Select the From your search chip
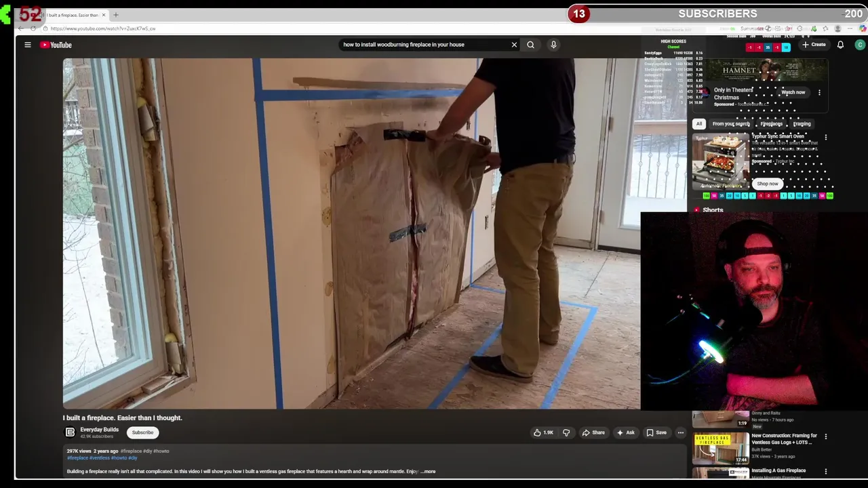The image size is (868, 488). point(731,124)
